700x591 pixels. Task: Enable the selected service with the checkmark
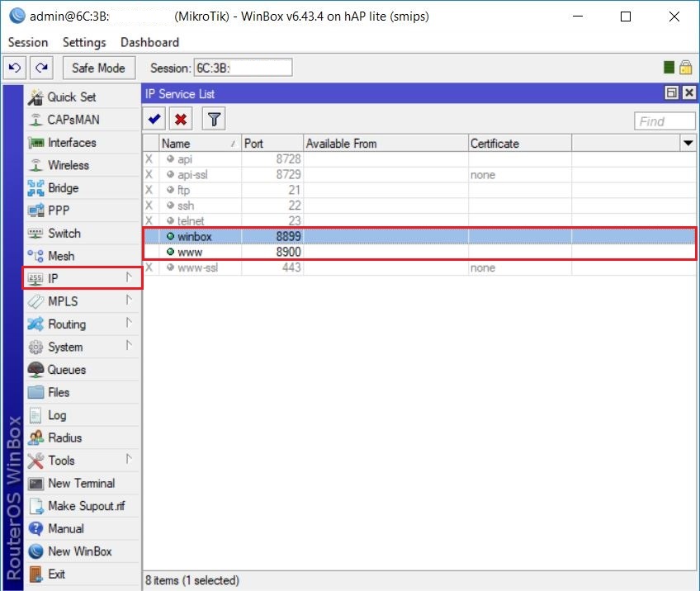point(154,119)
